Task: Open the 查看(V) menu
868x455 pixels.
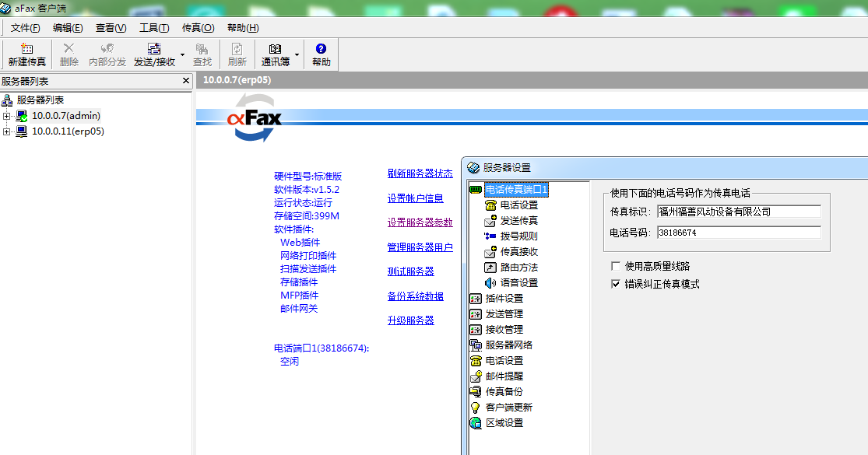Action: coord(111,28)
